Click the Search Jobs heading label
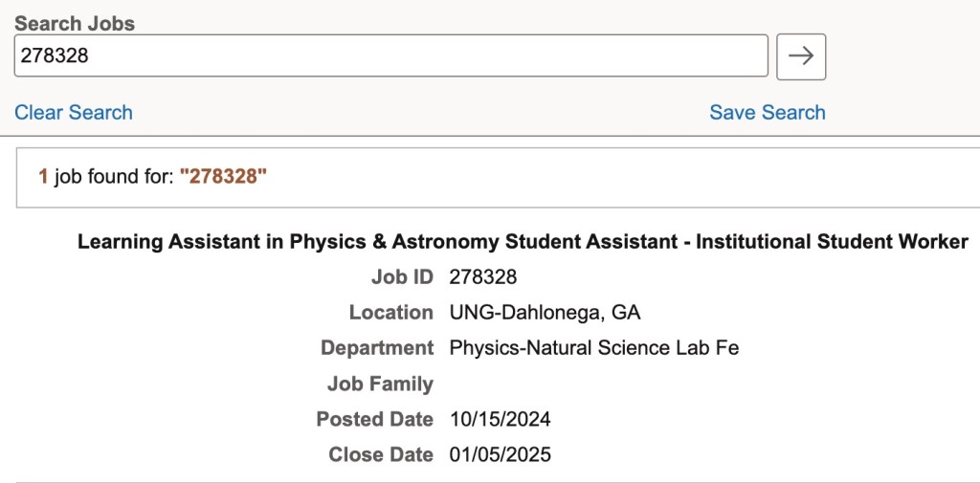 (75, 24)
